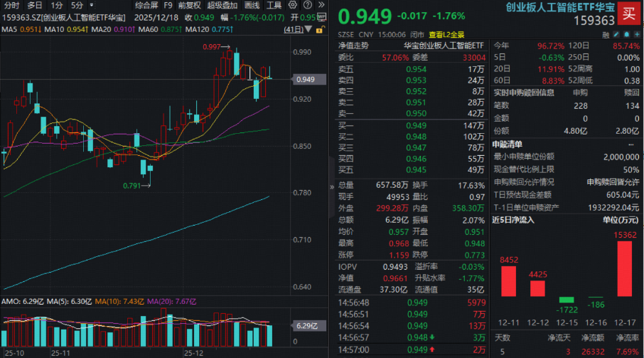Select the MA120 indicator label
The width and height of the screenshot is (644, 358).
[210, 30]
